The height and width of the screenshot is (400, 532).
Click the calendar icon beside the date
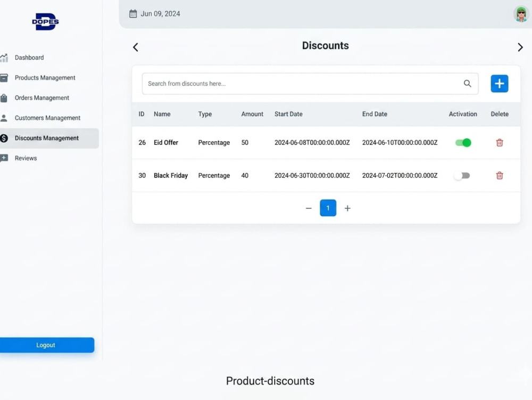[133, 14]
